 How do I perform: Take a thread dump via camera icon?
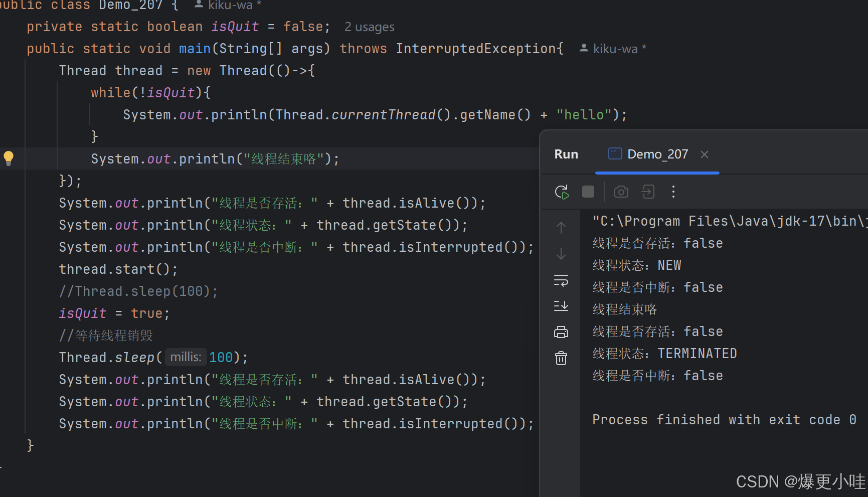(x=621, y=191)
